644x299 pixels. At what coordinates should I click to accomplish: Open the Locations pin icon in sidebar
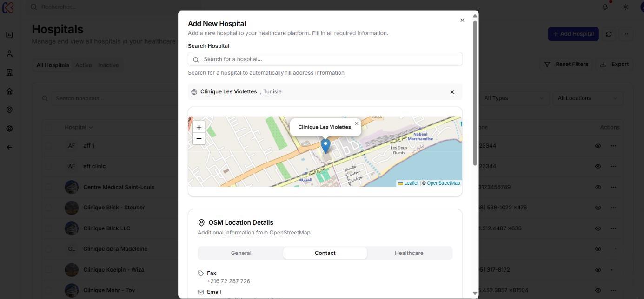pyautogui.click(x=9, y=110)
